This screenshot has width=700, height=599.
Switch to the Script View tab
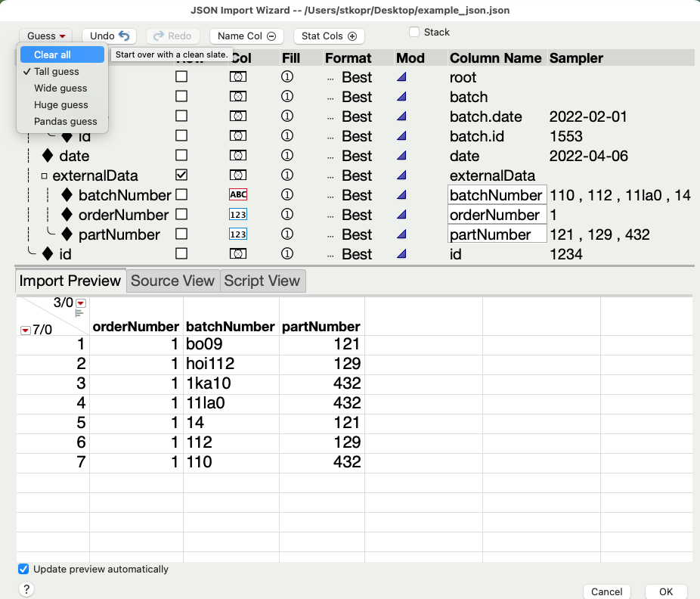[x=262, y=281]
